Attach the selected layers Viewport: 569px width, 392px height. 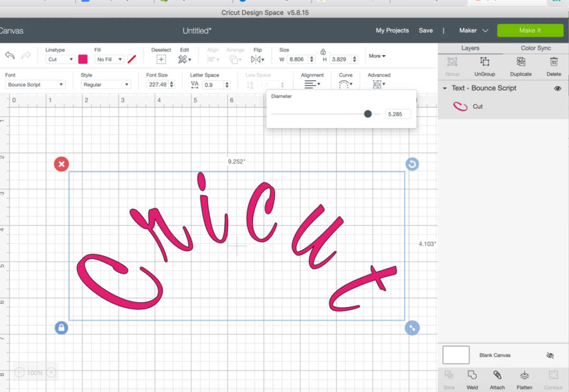pos(497,378)
